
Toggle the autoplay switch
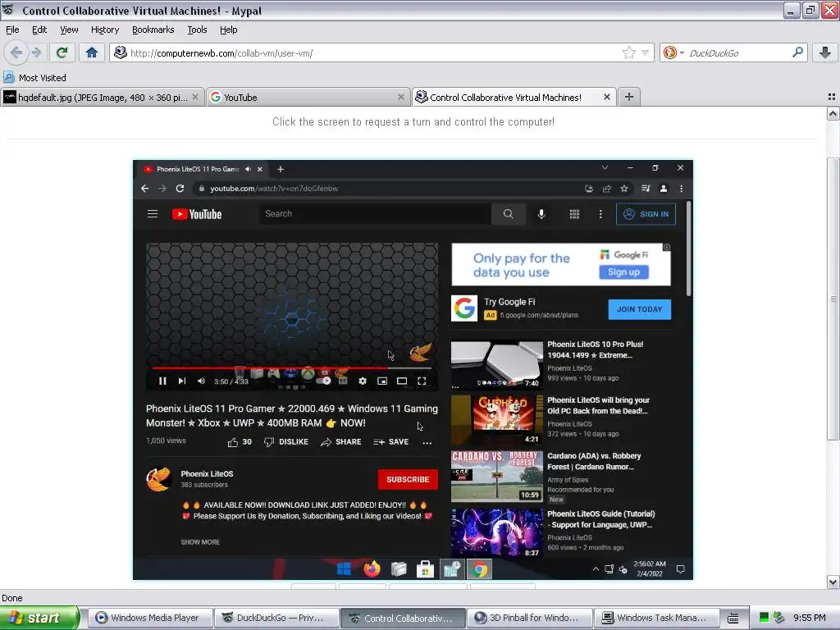pyautogui.click(x=323, y=381)
